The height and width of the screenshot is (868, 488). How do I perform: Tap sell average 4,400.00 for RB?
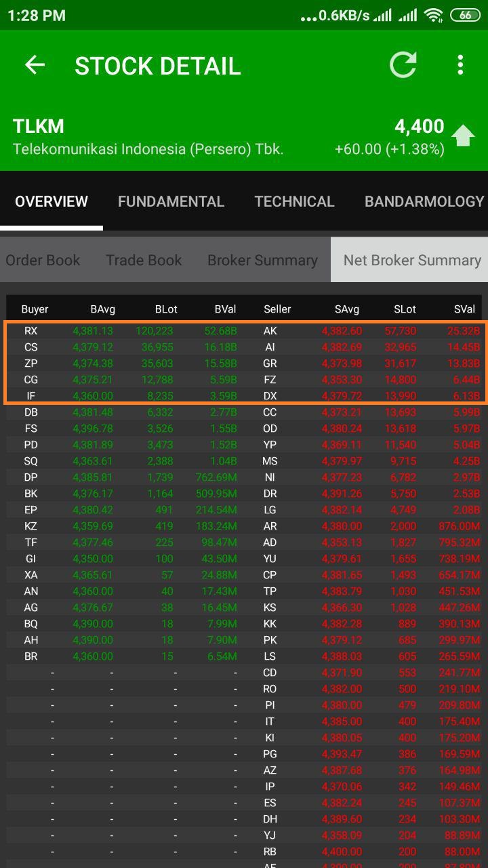click(x=342, y=852)
